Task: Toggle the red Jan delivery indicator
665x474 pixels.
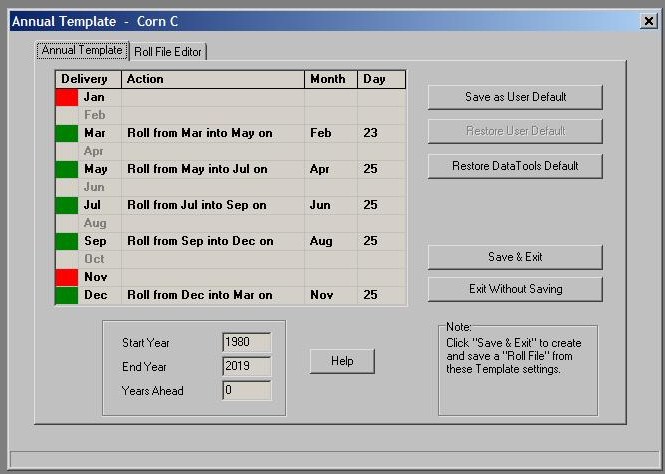Action: (67, 97)
